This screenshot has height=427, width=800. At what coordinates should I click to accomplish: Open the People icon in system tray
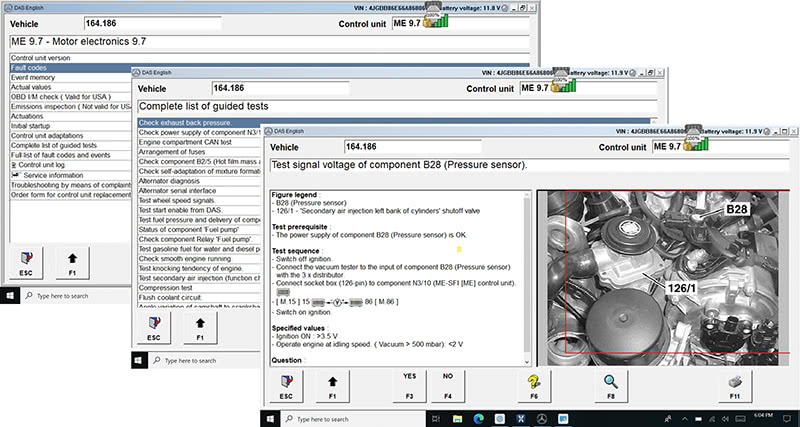pos(668,419)
